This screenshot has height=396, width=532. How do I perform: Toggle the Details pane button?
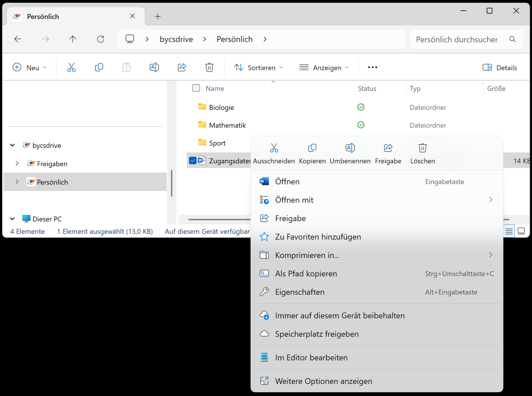click(500, 68)
